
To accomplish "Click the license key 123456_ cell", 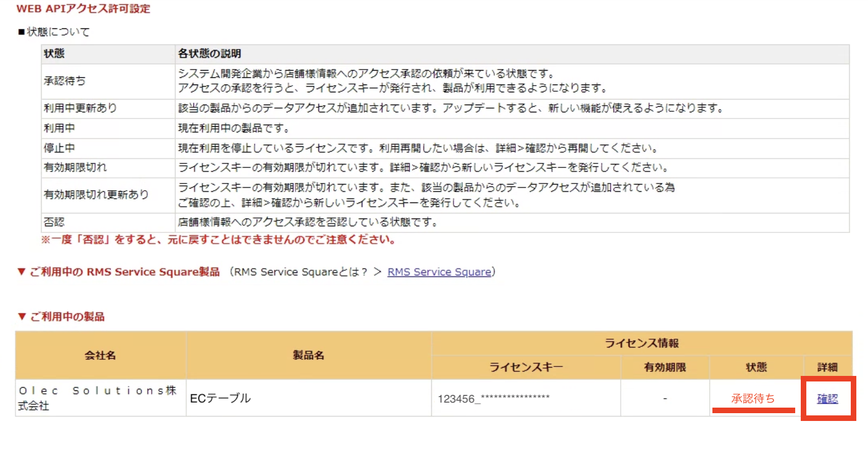I will [526, 398].
